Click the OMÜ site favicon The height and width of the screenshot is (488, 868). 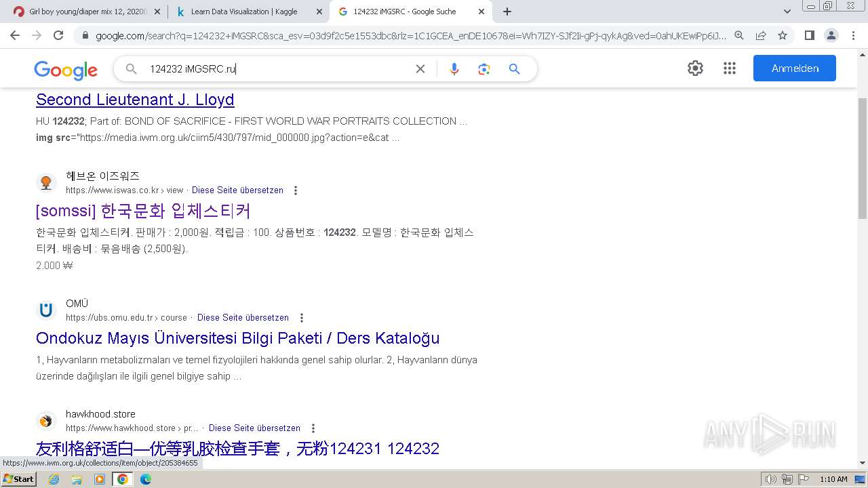coord(46,310)
